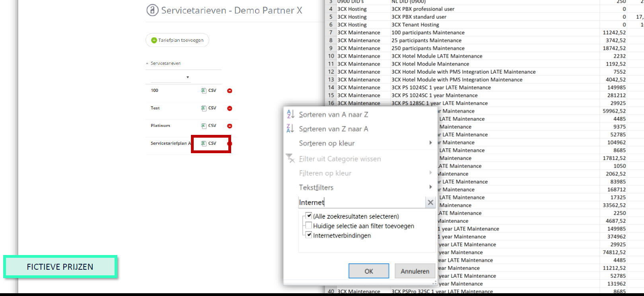
Task: Collapse the Servicetarieven section header
Action: pyautogui.click(x=163, y=63)
